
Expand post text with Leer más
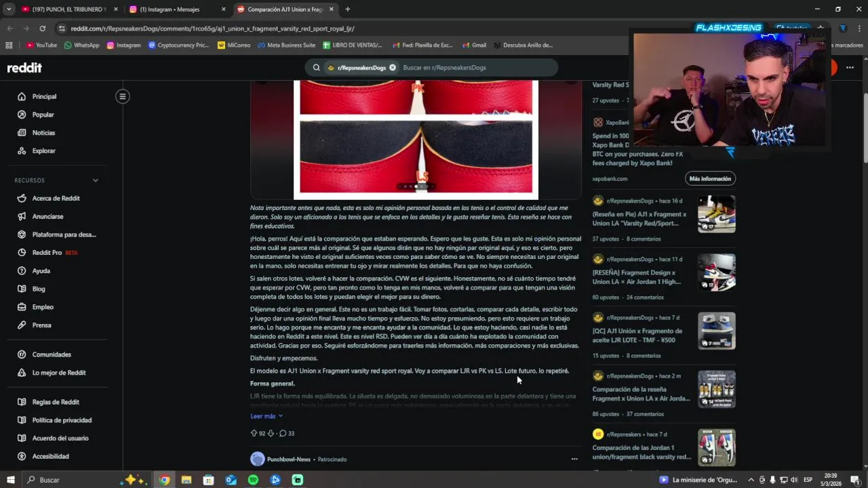pyautogui.click(x=266, y=416)
